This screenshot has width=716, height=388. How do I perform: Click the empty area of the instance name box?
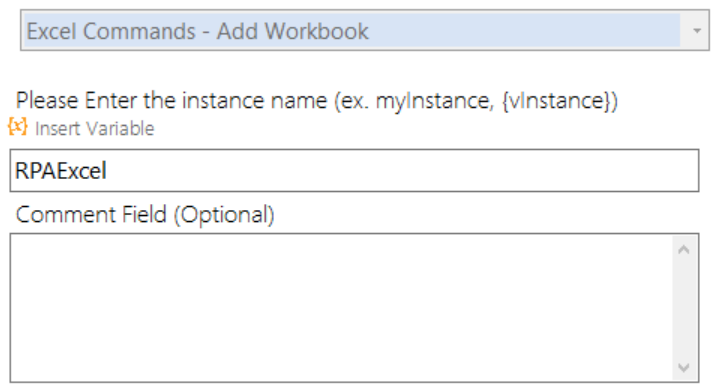[402, 171]
